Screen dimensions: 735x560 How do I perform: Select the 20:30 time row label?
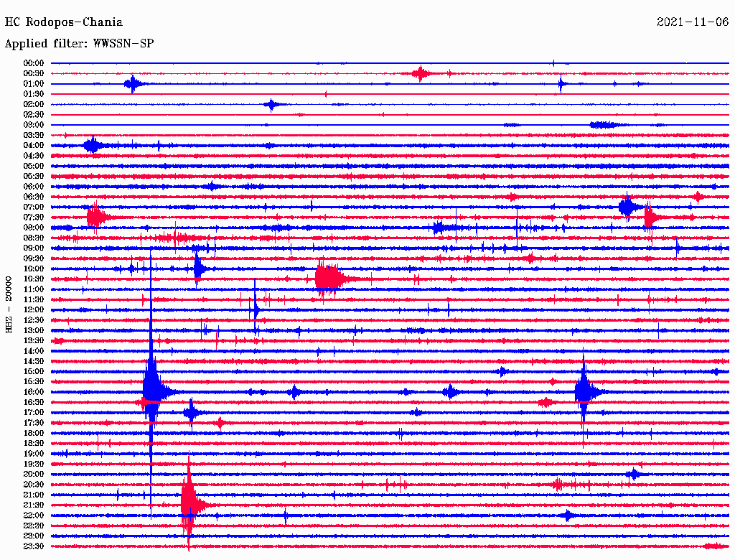(34, 485)
